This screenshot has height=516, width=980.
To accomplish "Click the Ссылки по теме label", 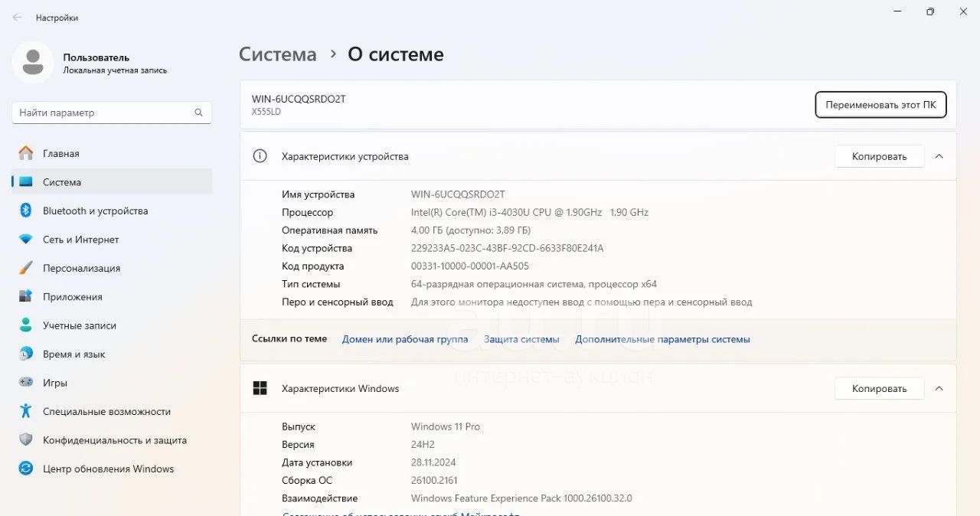I will coord(289,338).
